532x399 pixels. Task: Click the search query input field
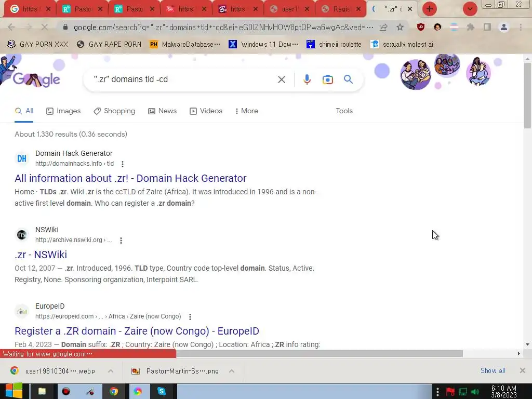pos(183,79)
